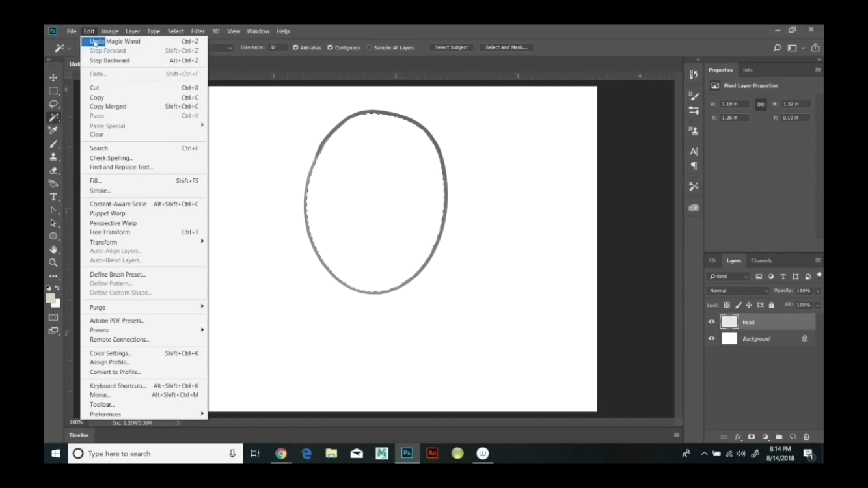This screenshot has width=868, height=488.
Task: Disable the Contiguous option
Action: [x=332, y=47]
